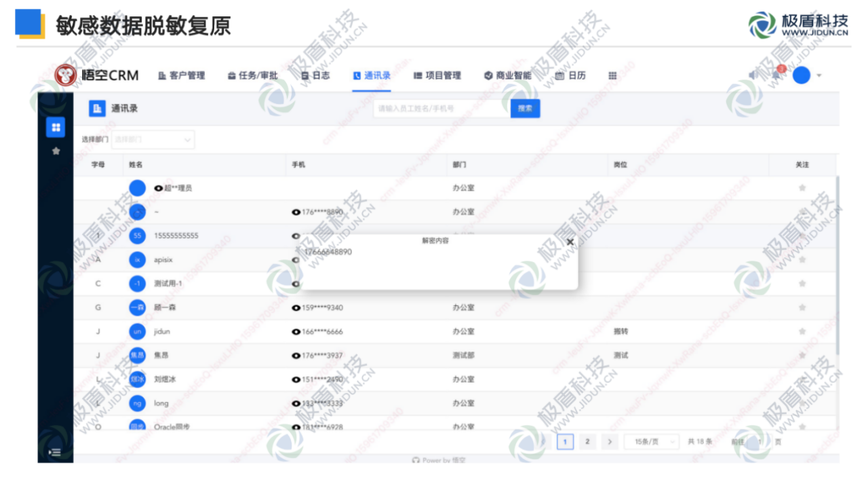Open the star favorites icon in sidebar
868x486 pixels.
56,151
